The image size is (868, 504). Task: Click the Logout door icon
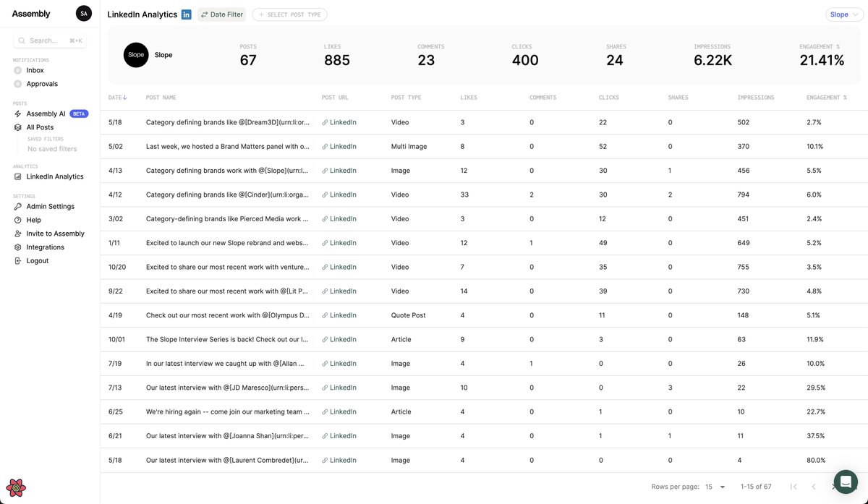(18, 261)
